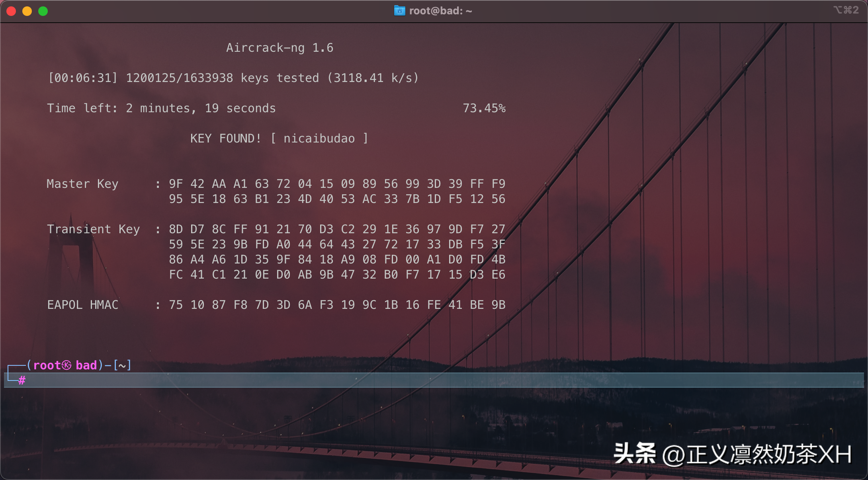This screenshot has height=480, width=868.
Task: Click the KEY FOUND! text
Action: point(225,139)
